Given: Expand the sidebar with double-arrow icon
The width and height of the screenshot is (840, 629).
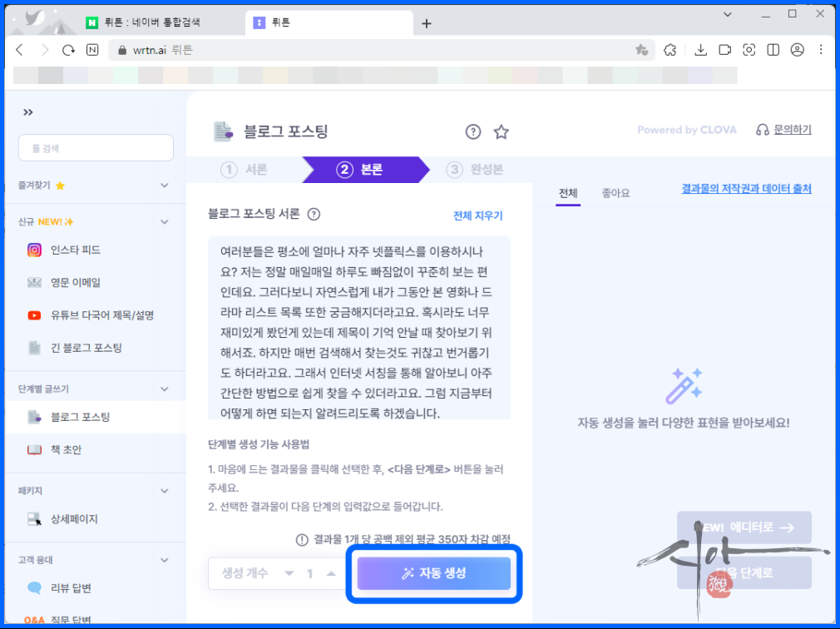Looking at the screenshot, I should [27, 112].
